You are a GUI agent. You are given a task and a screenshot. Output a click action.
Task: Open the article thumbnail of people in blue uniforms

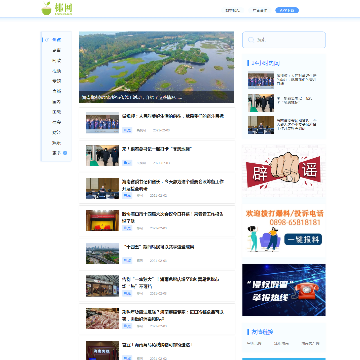click(x=102, y=123)
